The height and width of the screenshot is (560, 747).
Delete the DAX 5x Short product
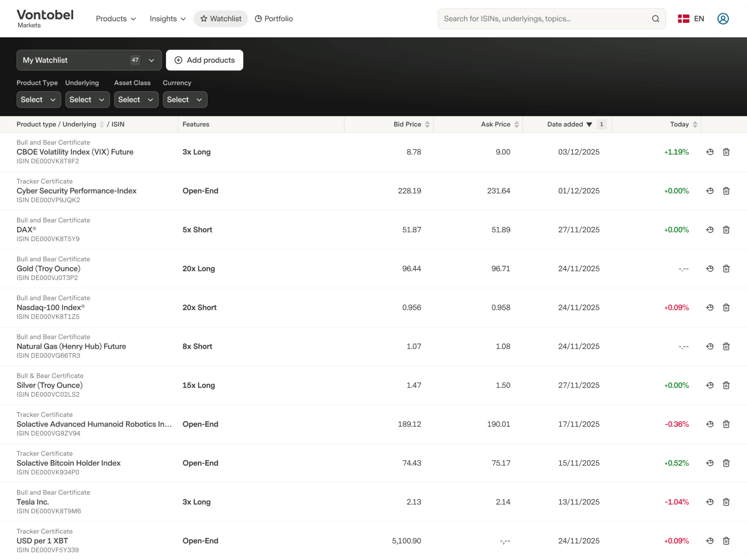click(x=726, y=230)
